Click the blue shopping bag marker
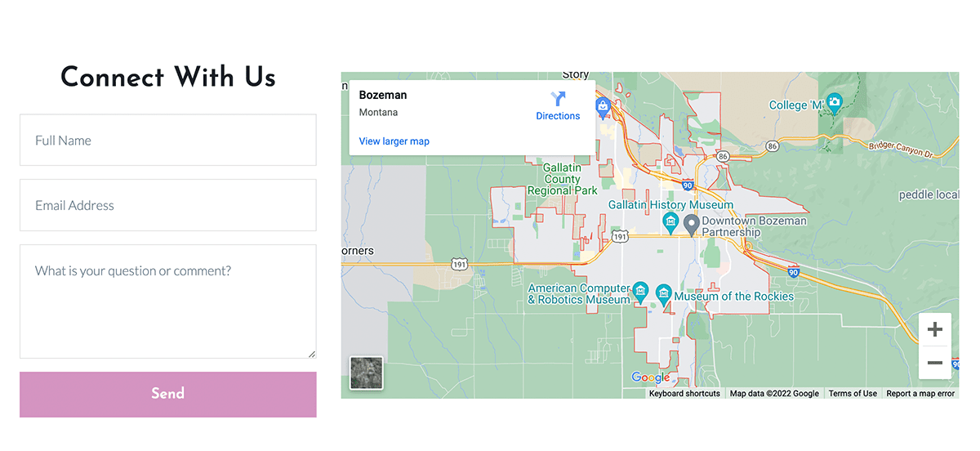The height and width of the screenshot is (451, 980). pyautogui.click(x=603, y=105)
